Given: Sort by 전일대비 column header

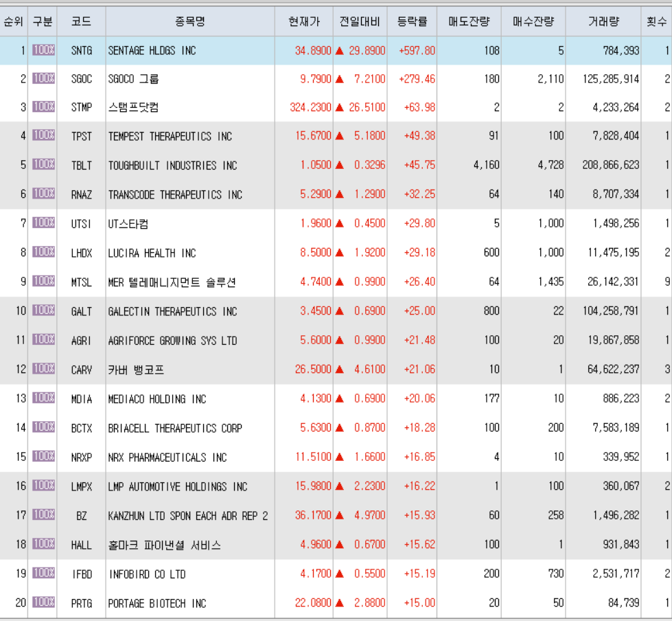Looking at the screenshot, I should point(360,21).
